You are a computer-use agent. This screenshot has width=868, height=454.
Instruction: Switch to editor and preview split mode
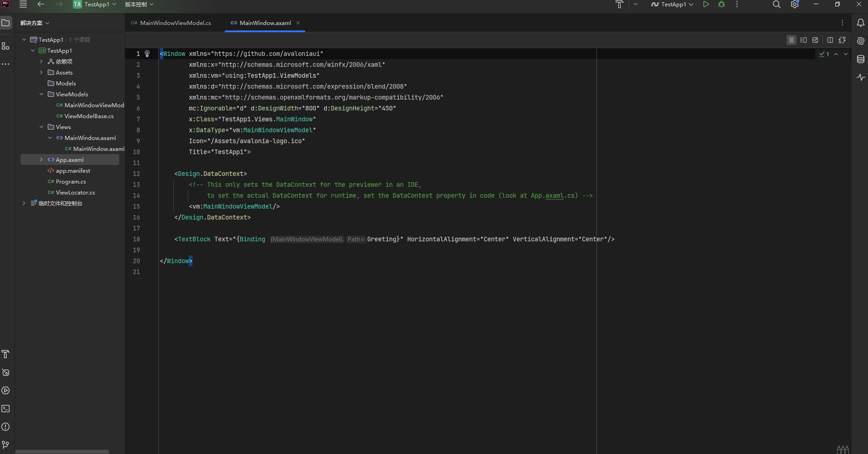(x=803, y=40)
